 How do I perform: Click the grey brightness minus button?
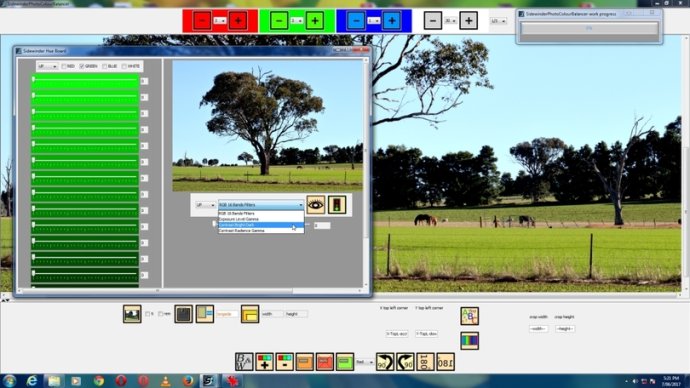click(x=433, y=21)
